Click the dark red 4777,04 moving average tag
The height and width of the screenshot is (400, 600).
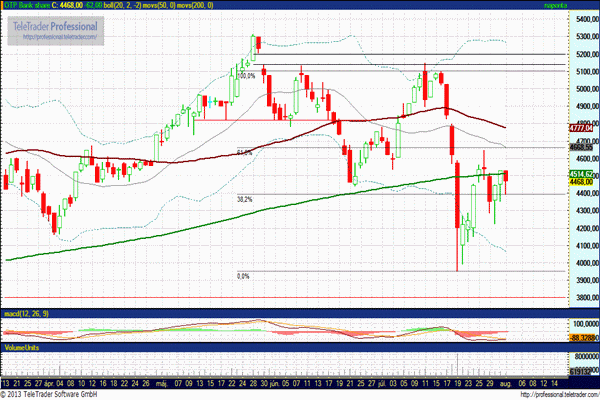point(581,128)
